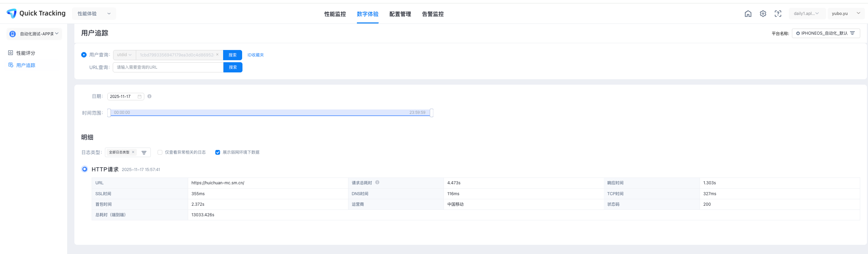Screen dimensions: 868x254
Task: Click the 13033.426s end-to-end value
Action: coord(203,215)
